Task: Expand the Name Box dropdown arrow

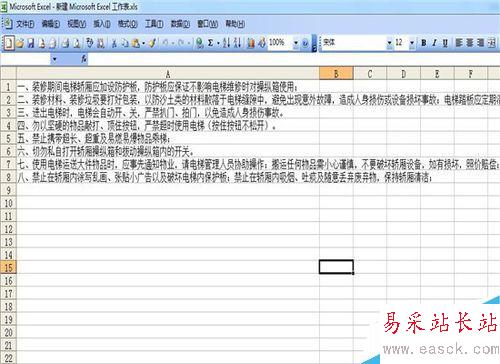Action: click(x=54, y=59)
